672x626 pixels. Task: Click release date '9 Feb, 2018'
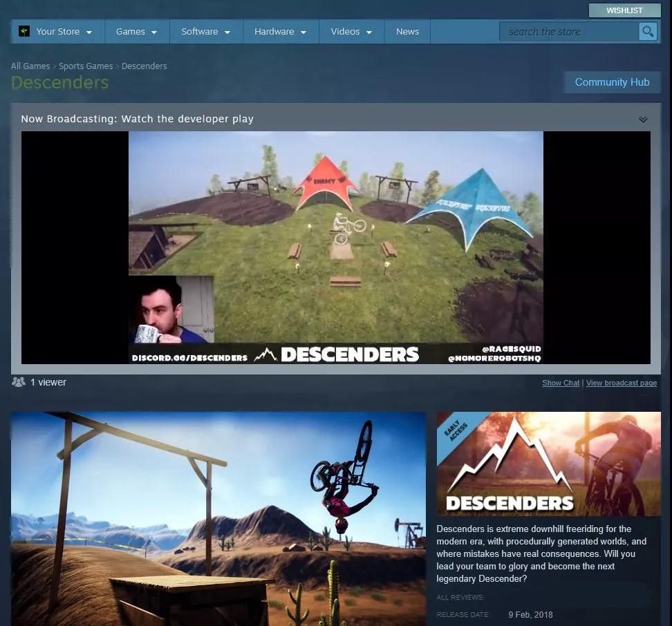click(x=530, y=614)
